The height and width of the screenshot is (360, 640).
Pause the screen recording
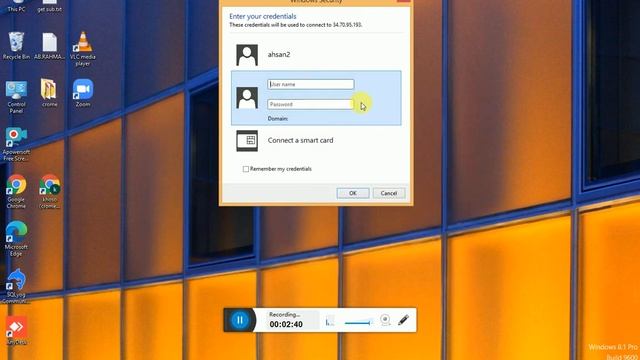point(240,320)
